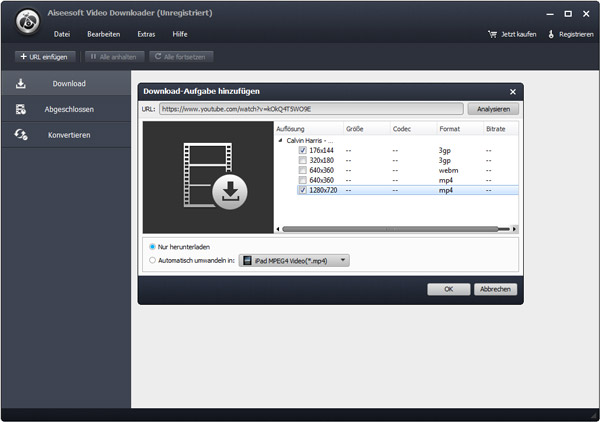Uncheck the 1280x720 mp4 checkbox
The width and height of the screenshot is (600, 422).
[303, 190]
